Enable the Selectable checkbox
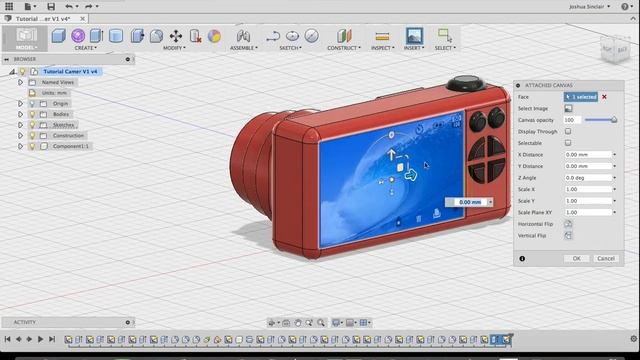The height and width of the screenshot is (360, 640). pos(568,143)
